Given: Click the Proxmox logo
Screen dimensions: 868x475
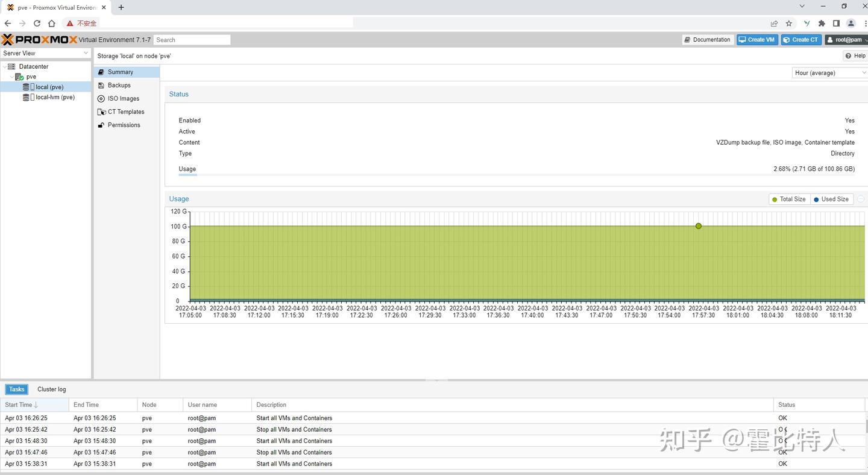Looking at the screenshot, I should point(40,40).
